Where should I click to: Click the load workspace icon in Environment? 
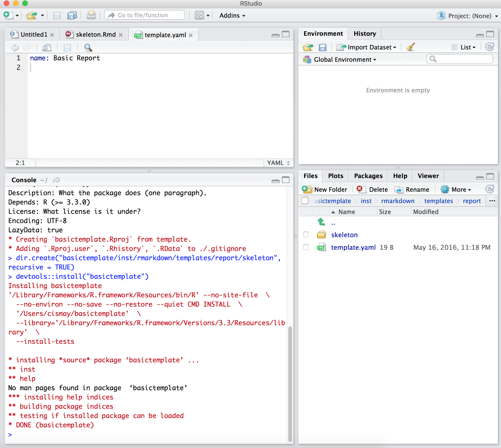click(x=308, y=47)
